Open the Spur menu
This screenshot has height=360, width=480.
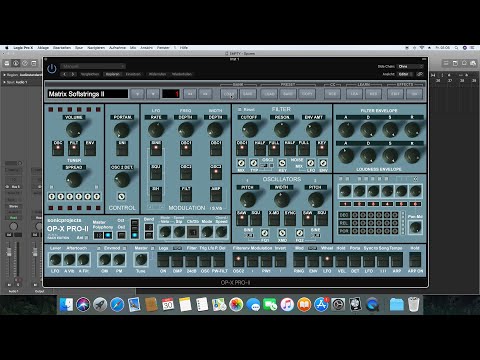point(79,48)
